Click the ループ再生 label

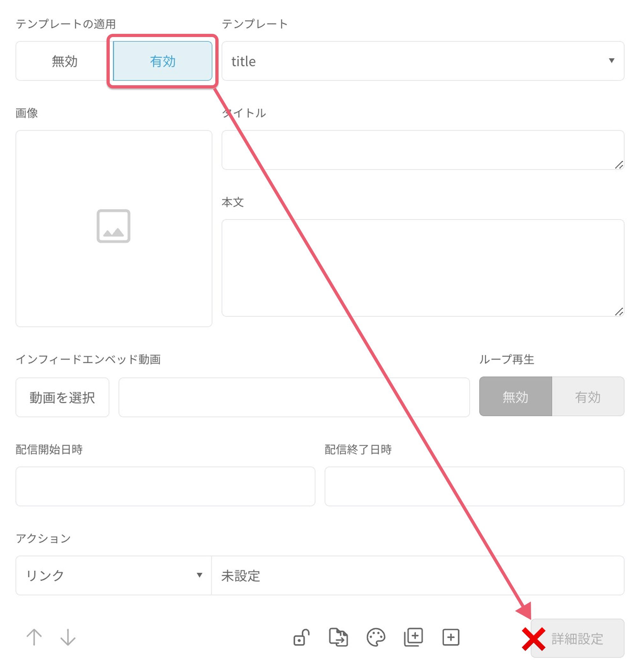pyautogui.click(x=507, y=359)
